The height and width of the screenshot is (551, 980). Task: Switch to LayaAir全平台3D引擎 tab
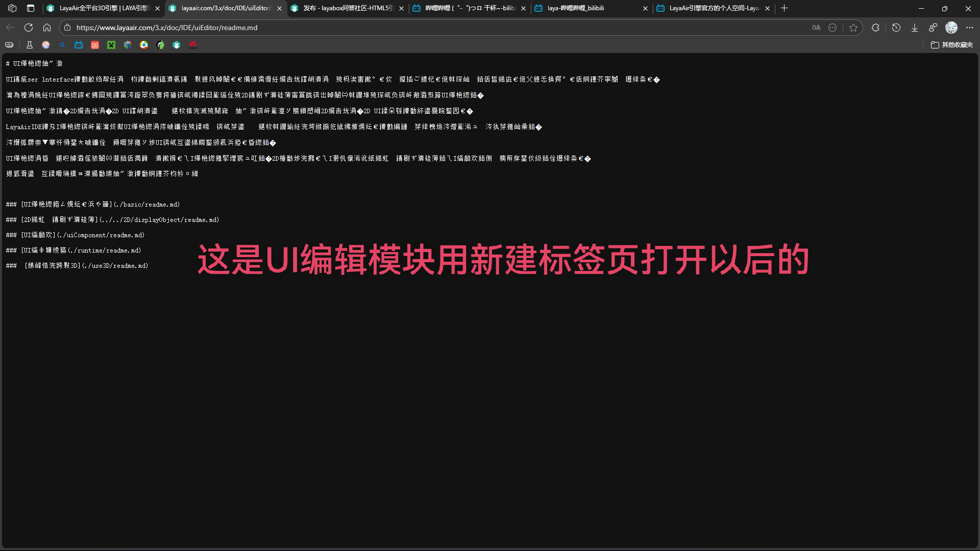pos(102,8)
